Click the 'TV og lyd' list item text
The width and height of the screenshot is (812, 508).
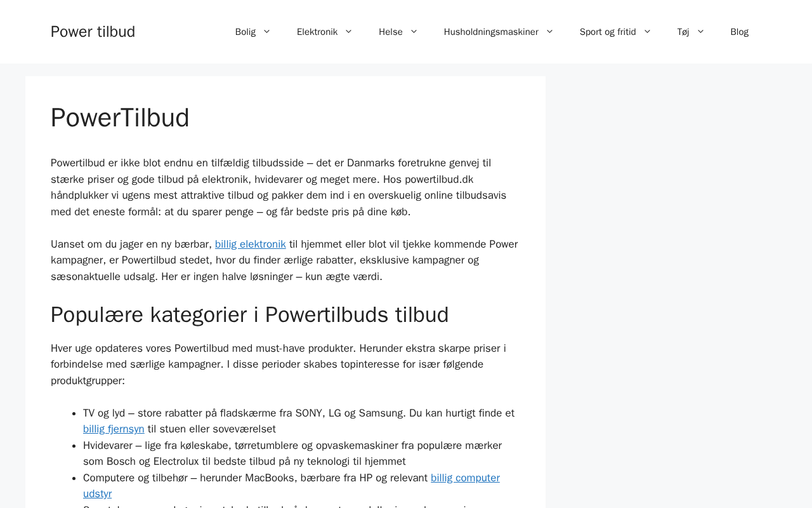[x=299, y=421]
